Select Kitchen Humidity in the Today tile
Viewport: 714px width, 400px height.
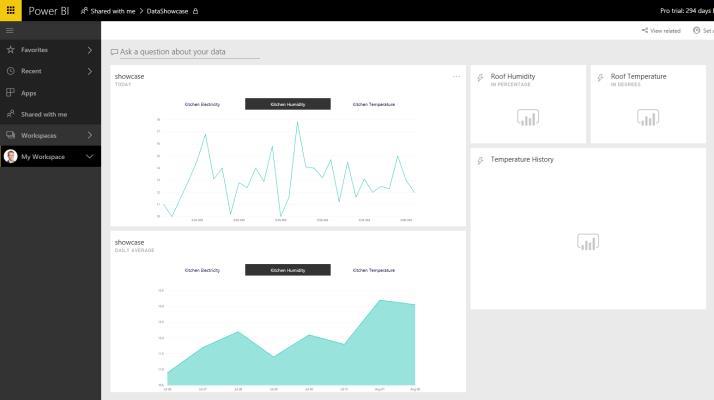click(x=288, y=104)
